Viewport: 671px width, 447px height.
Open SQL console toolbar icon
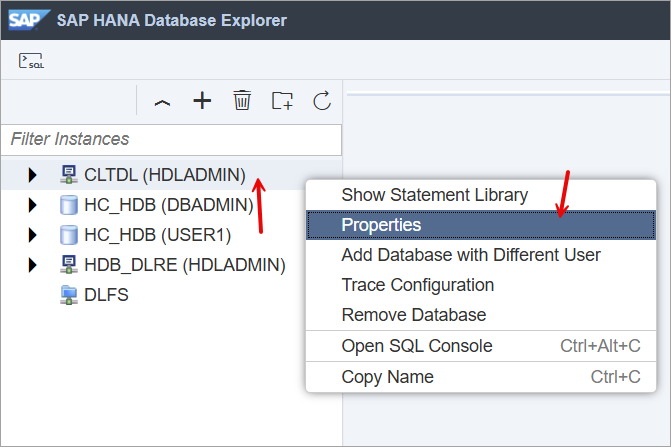tap(31, 60)
